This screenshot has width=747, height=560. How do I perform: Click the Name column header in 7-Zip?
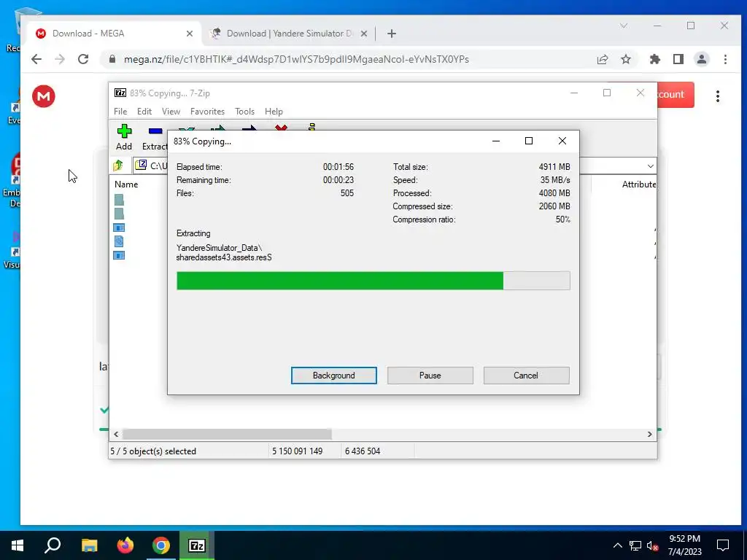pos(126,184)
